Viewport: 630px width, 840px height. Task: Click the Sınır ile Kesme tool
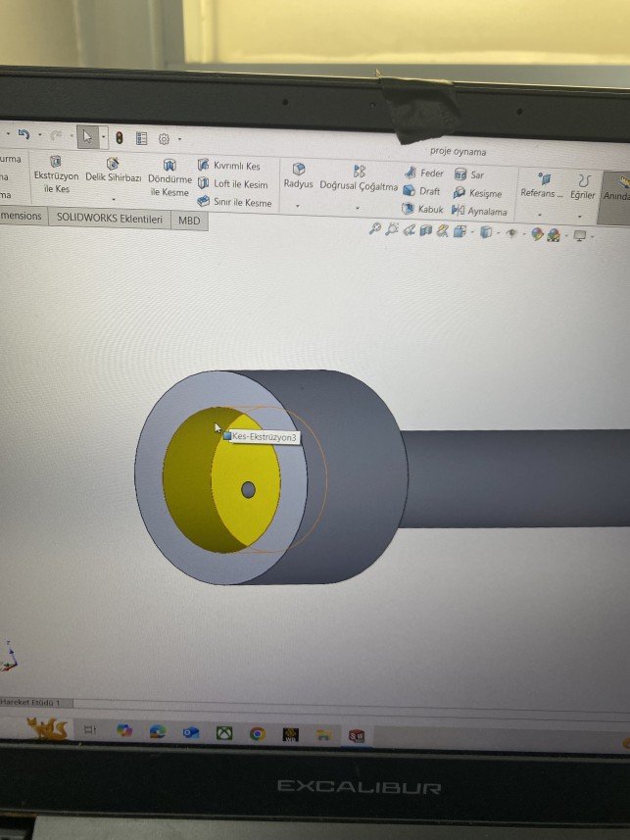tap(234, 203)
